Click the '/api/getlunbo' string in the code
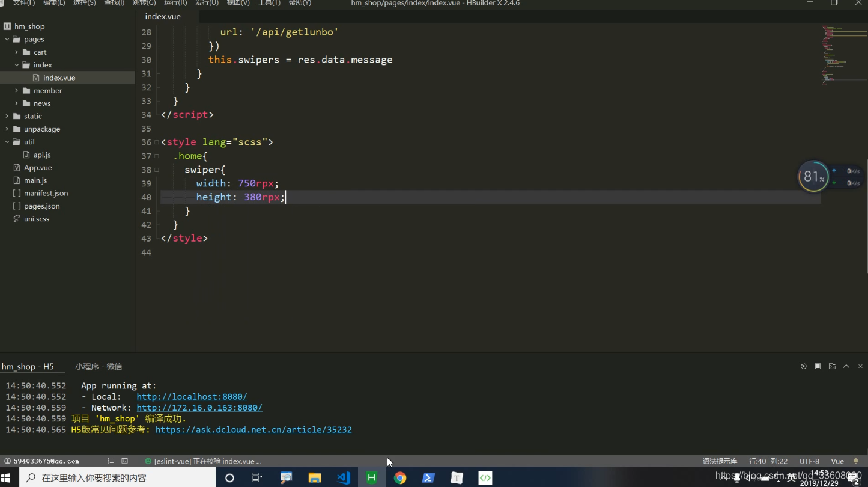This screenshot has height=487, width=868. click(x=295, y=32)
